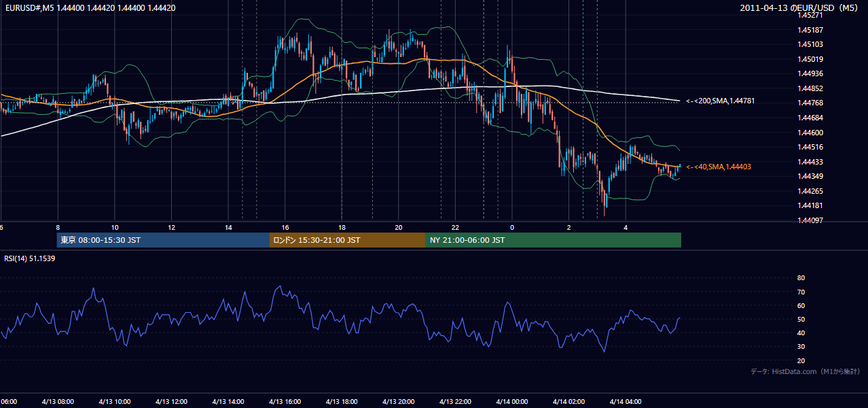Image resolution: width=868 pixels, height=408 pixels.
Task: Click bottom date label 4/14 00:00
Action: click(x=511, y=402)
